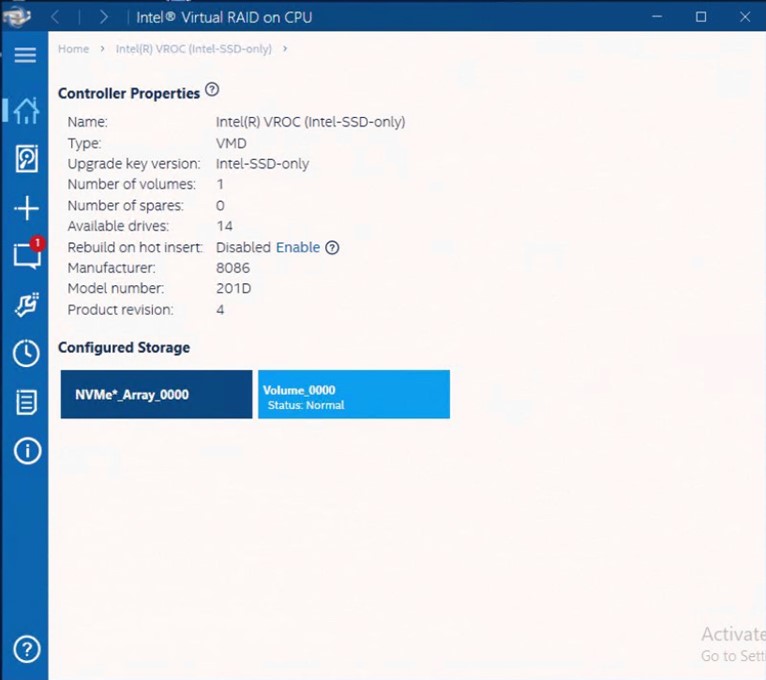The height and width of the screenshot is (680, 766).
Task: Open the question mark help icon at sidebar bottom
Action: click(x=27, y=649)
